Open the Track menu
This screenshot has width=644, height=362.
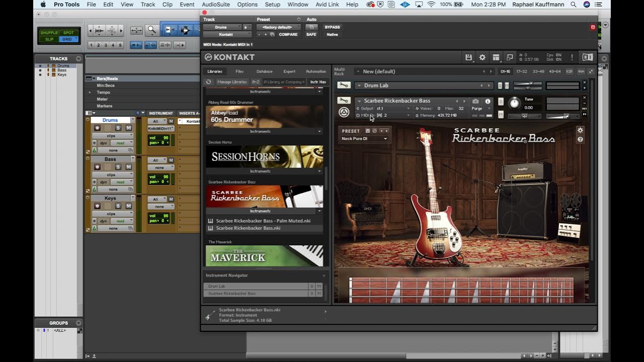[148, 5]
